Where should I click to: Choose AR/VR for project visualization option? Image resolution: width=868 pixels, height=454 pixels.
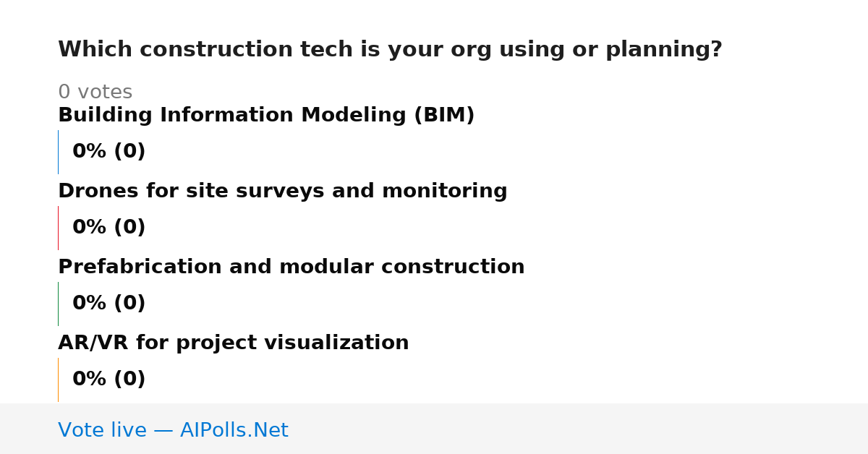coord(234,343)
